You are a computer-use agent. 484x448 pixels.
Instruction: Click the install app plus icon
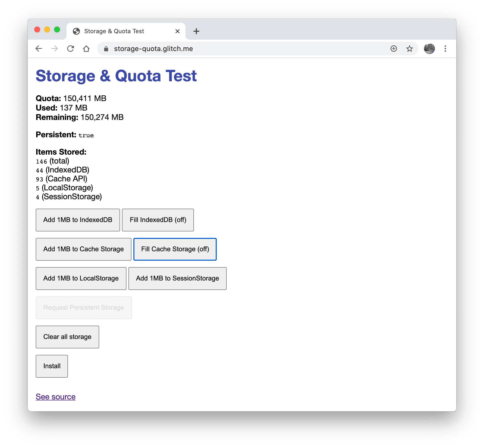pos(393,49)
